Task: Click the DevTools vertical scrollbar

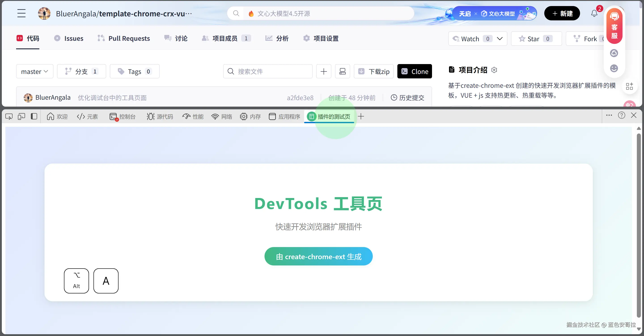Action: (x=638, y=225)
